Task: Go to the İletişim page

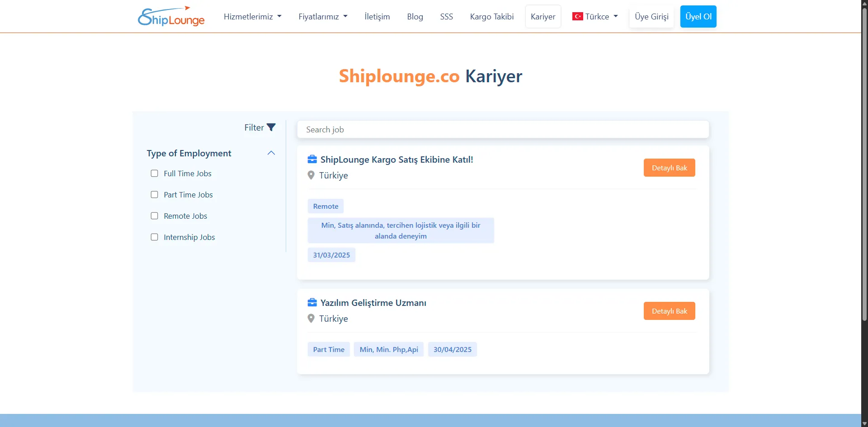Action: (377, 17)
